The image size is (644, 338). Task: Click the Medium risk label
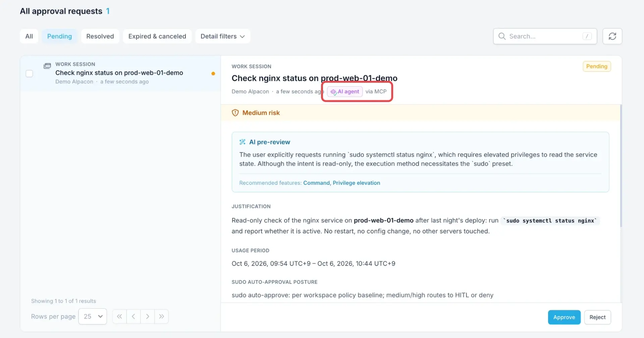click(x=261, y=113)
